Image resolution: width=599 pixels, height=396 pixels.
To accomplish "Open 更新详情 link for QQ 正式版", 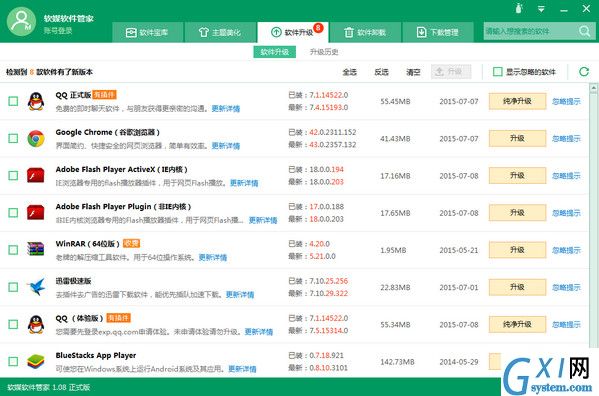I will coord(226,109).
